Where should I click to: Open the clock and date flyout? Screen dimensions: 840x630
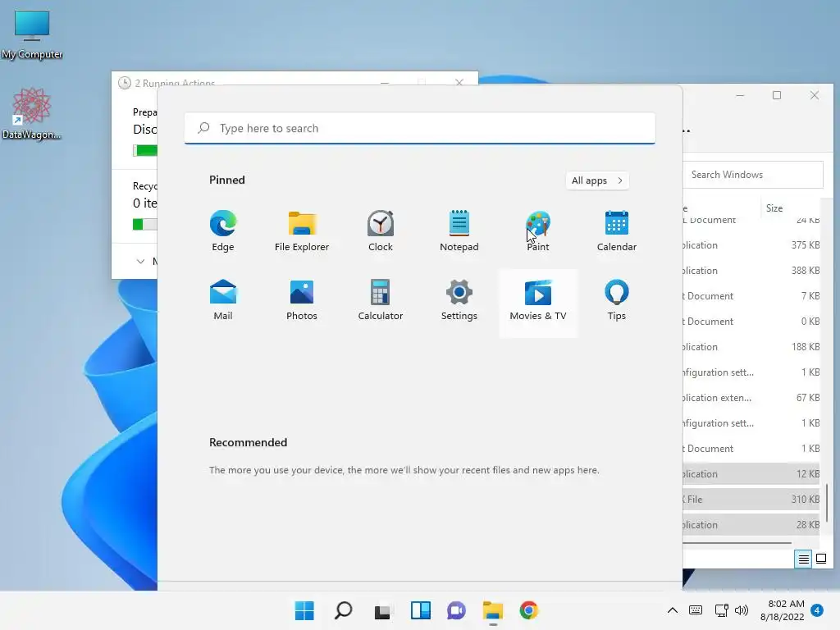tap(783, 610)
